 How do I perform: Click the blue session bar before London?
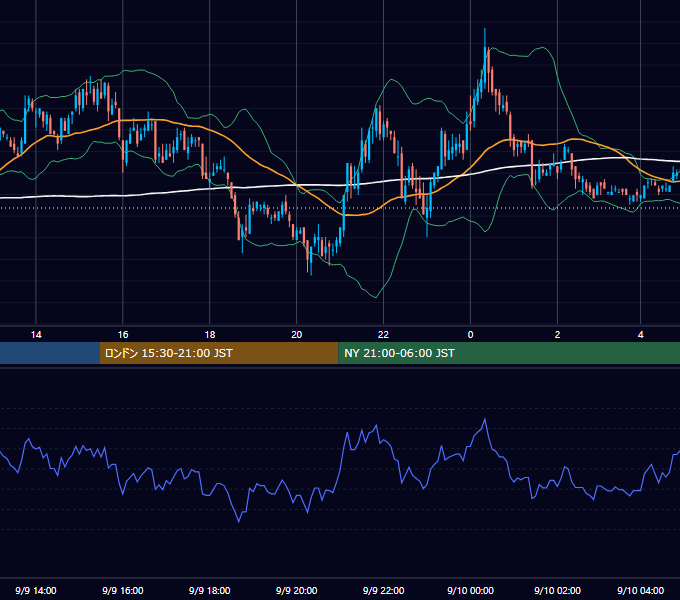49,353
